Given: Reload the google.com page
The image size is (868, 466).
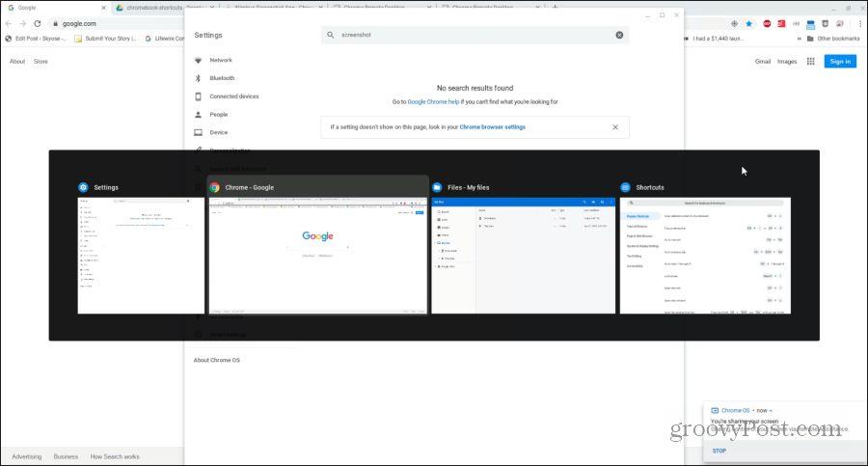Looking at the screenshot, I should pos(37,23).
